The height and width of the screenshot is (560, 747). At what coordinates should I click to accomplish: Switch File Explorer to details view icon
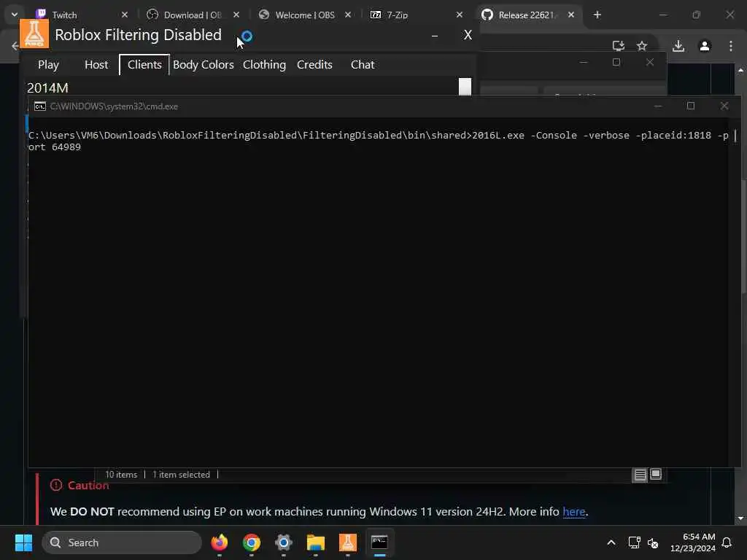640,475
